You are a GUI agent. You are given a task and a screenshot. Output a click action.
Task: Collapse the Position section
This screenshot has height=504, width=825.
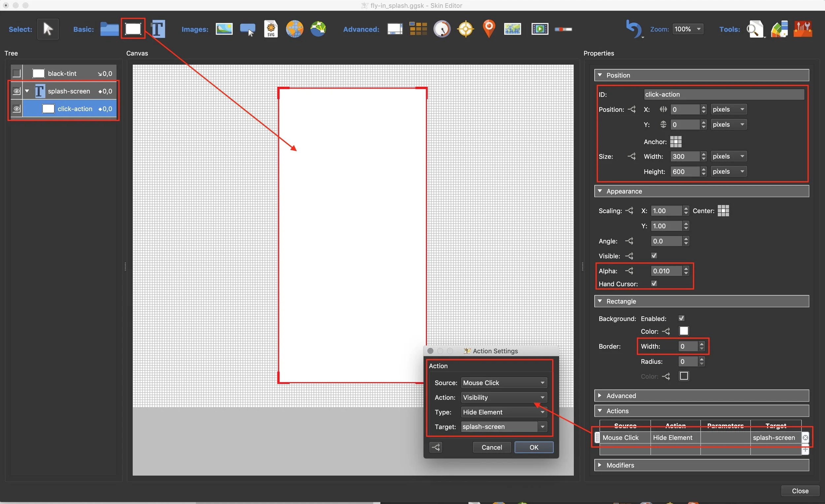pyautogui.click(x=702, y=75)
